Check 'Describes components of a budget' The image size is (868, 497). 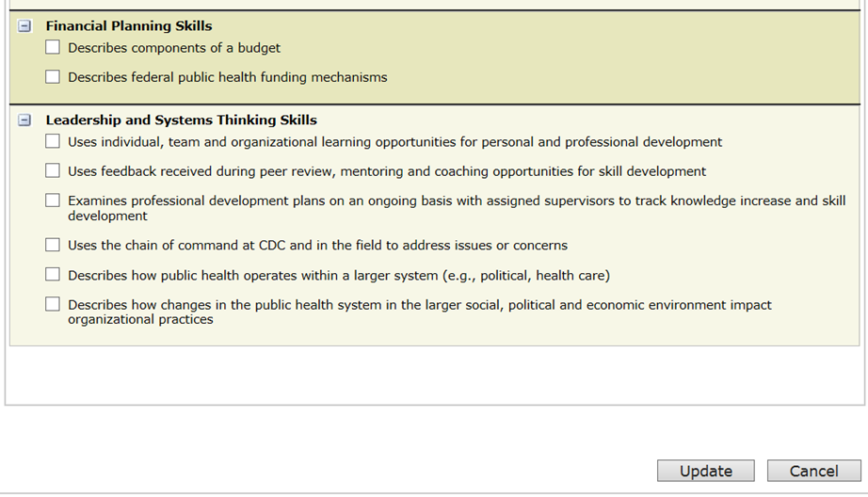click(53, 47)
